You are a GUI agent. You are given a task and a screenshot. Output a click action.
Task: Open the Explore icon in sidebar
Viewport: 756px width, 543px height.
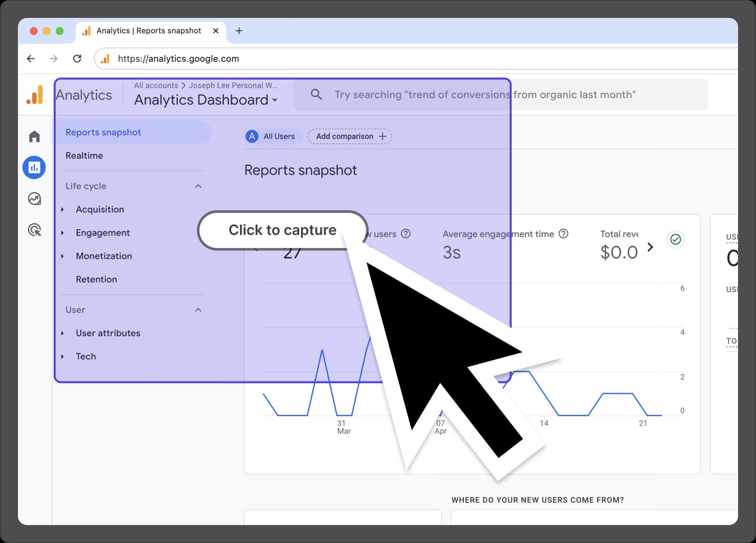(34, 199)
